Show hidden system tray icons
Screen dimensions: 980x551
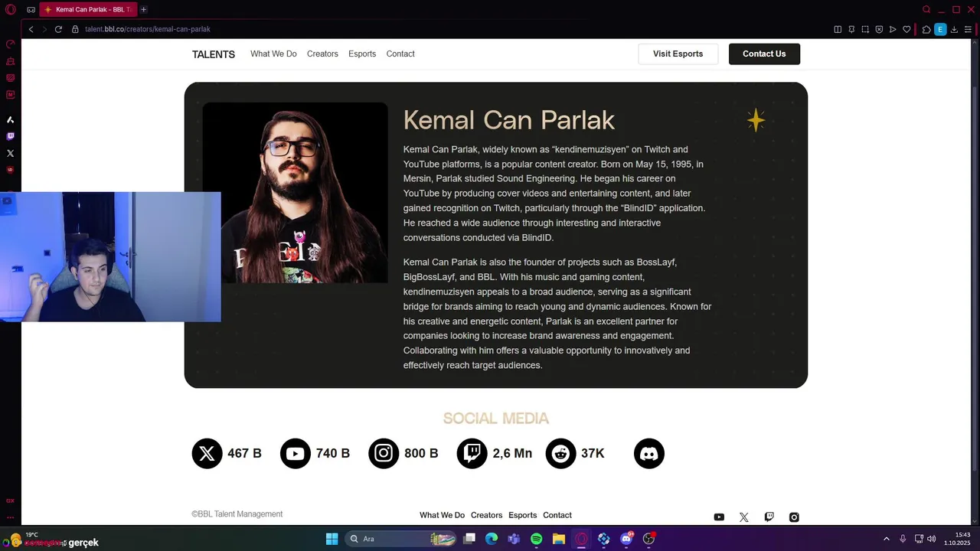click(887, 539)
